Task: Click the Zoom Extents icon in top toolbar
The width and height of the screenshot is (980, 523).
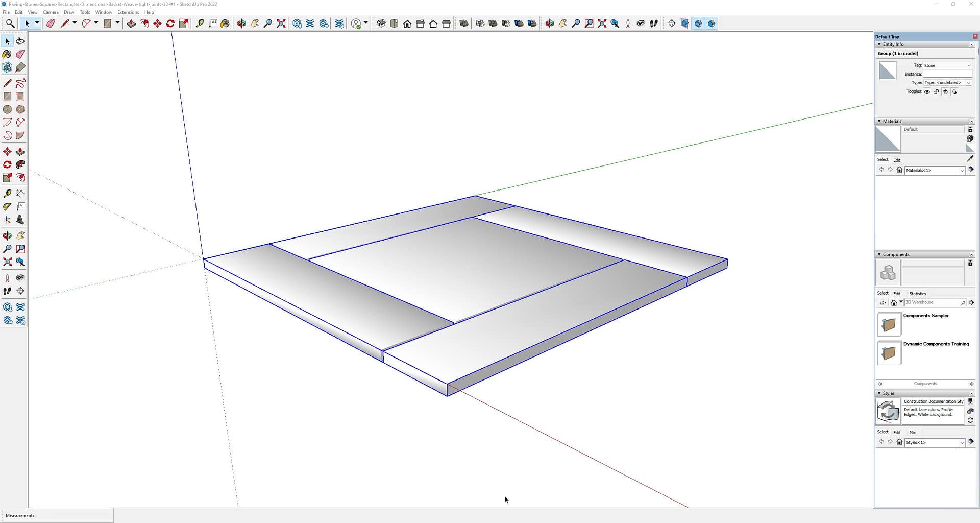Action: [281, 23]
